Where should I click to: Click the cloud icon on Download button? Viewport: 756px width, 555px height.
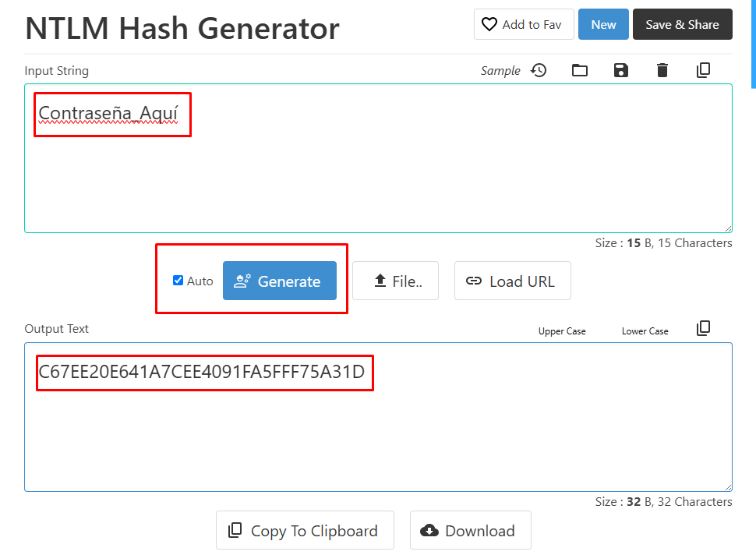tap(429, 531)
